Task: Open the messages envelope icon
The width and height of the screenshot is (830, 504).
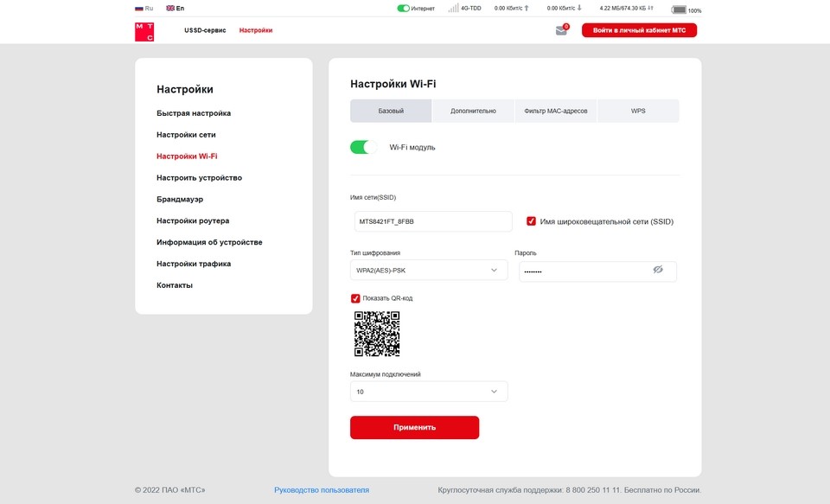Action: coord(561,31)
